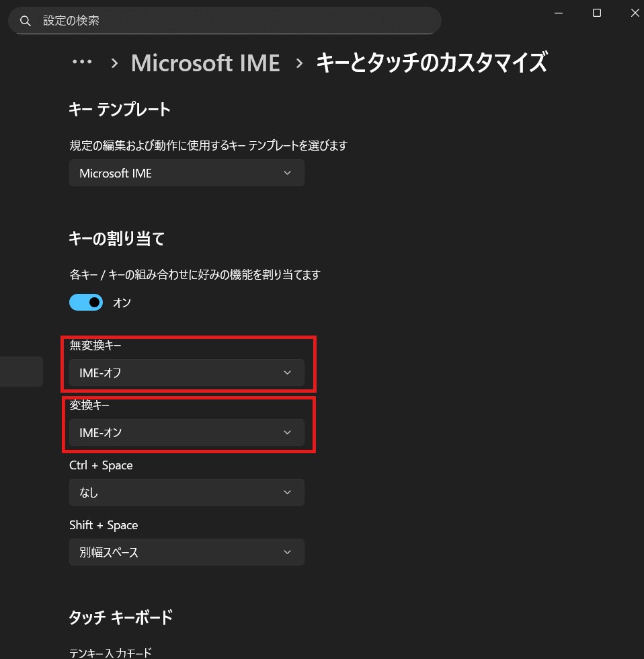Turn off the キーの割り当て toggle switch
This screenshot has width=644, height=659.
coord(86,303)
